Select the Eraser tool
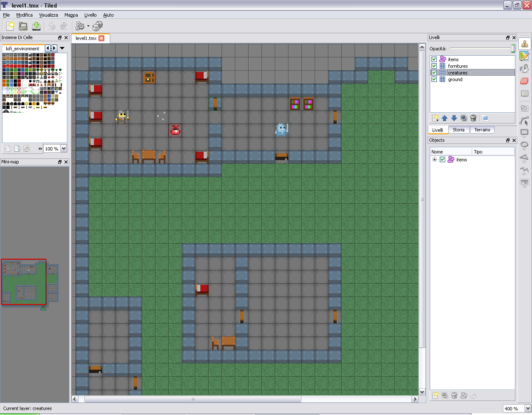Screen dimensions: 532x415 tap(525, 81)
